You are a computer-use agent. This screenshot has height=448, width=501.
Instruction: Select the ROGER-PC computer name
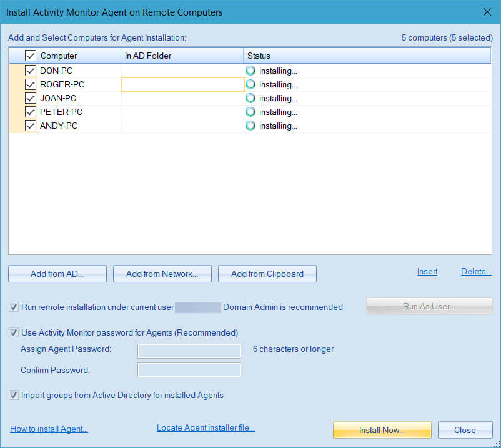(x=62, y=84)
